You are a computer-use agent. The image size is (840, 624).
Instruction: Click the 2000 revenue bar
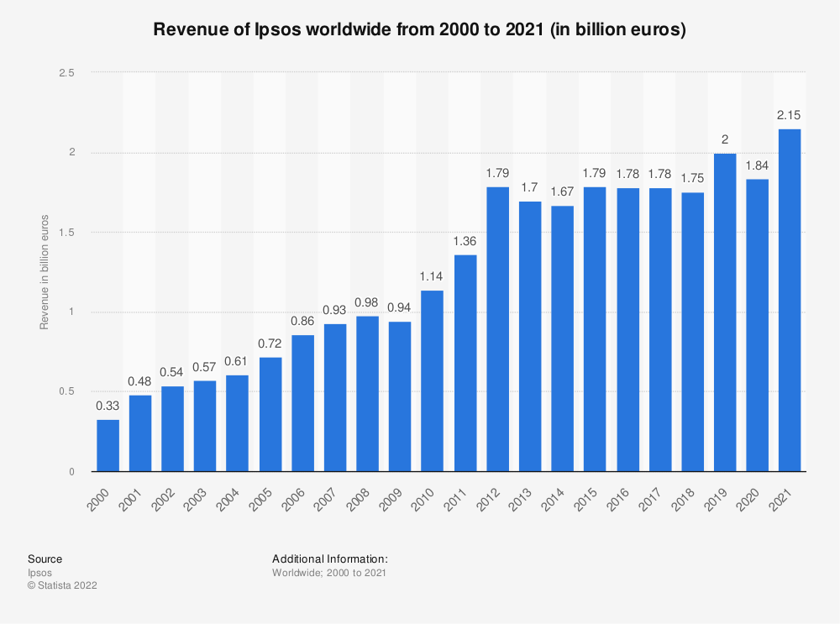coord(108,445)
